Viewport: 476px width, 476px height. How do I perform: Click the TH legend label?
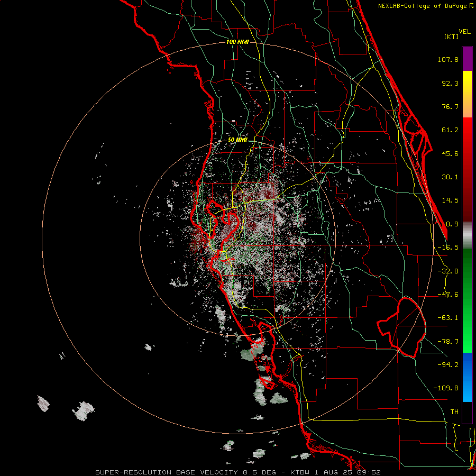pos(454,411)
